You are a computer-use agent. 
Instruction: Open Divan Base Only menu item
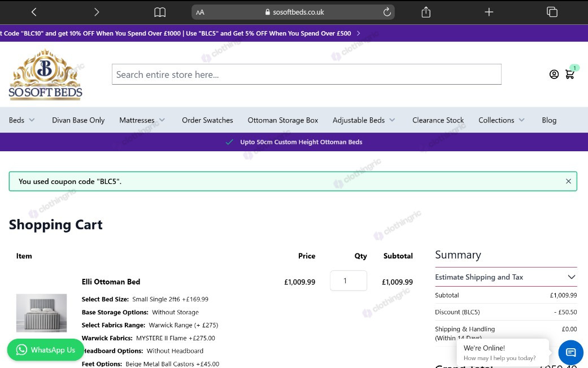pos(78,120)
